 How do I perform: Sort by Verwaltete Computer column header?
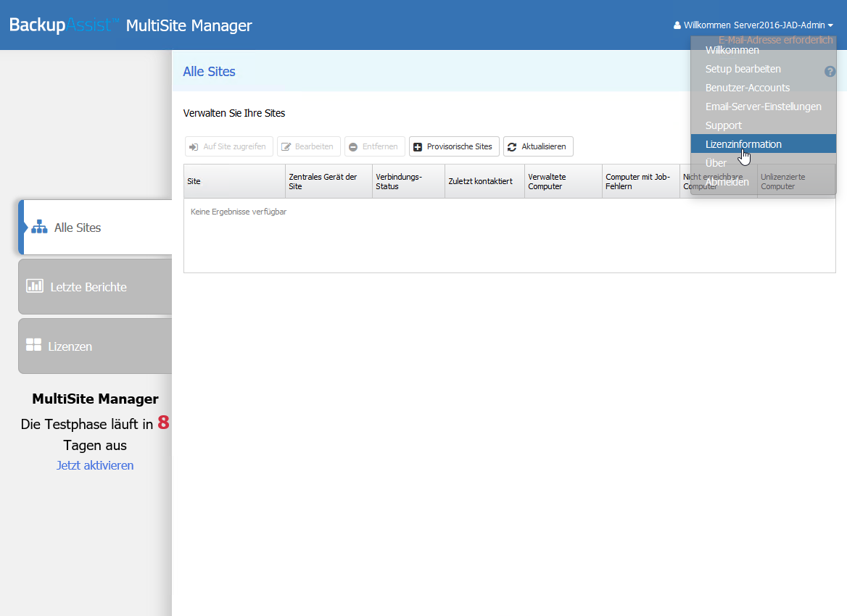tap(563, 181)
